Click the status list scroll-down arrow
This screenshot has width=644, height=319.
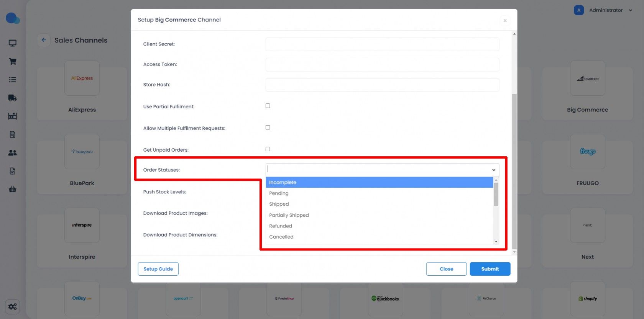tap(496, 242)
